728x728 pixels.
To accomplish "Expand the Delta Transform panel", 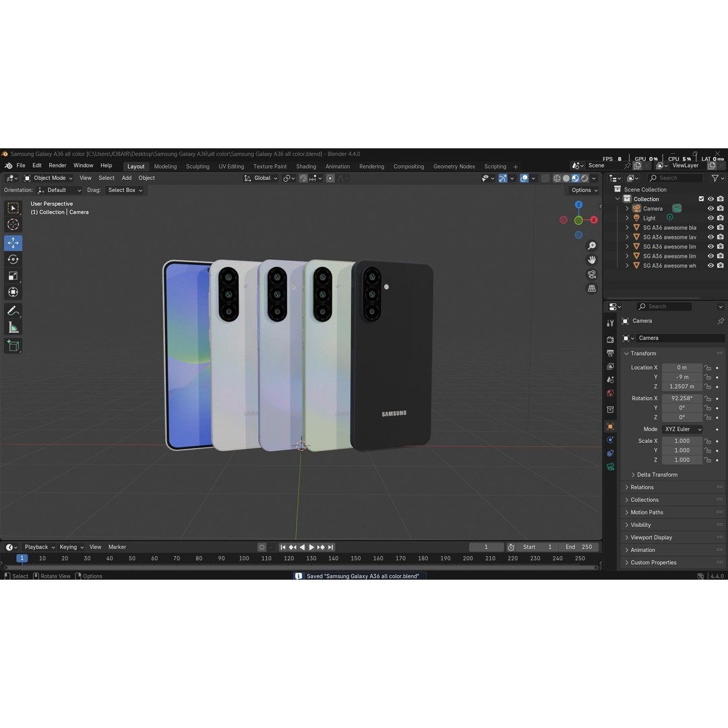I will (x=657, y=475).
